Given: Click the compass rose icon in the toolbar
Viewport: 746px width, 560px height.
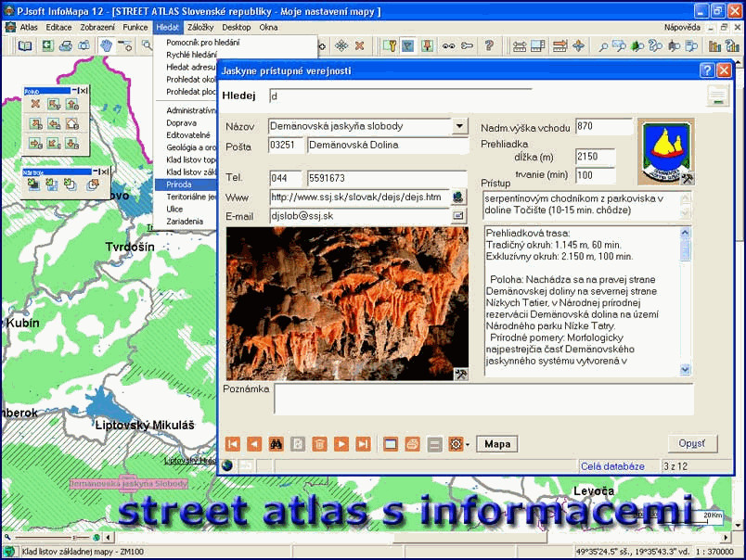Looking at the screenshot, I should point(579,45).
